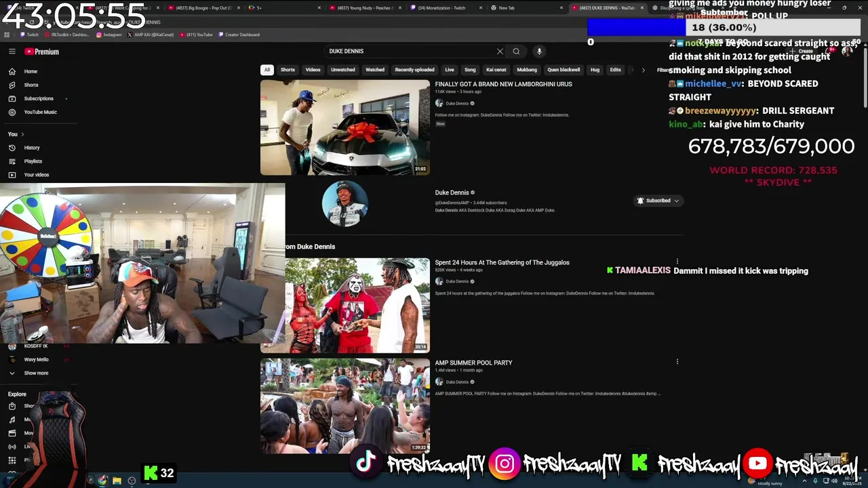Click the Lamborghini Urus video thumbnail
868x488 pixels.
tap(345, 127)
